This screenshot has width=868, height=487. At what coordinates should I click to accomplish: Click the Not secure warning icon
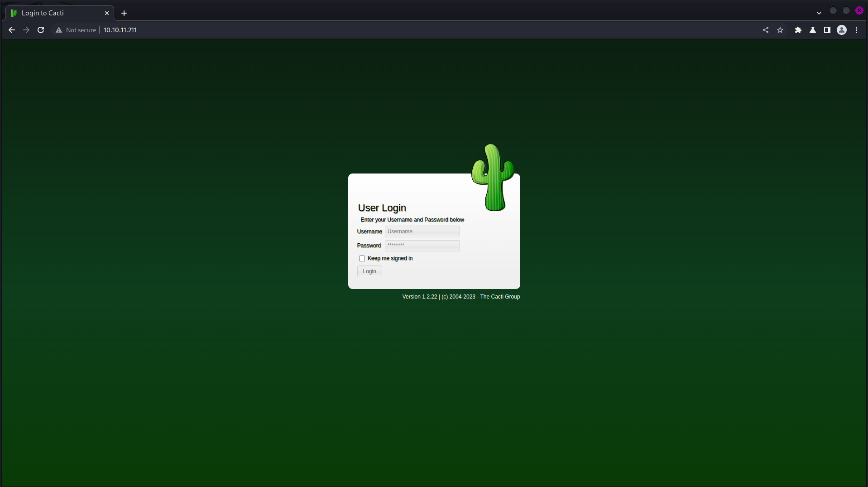pos(59,30)
